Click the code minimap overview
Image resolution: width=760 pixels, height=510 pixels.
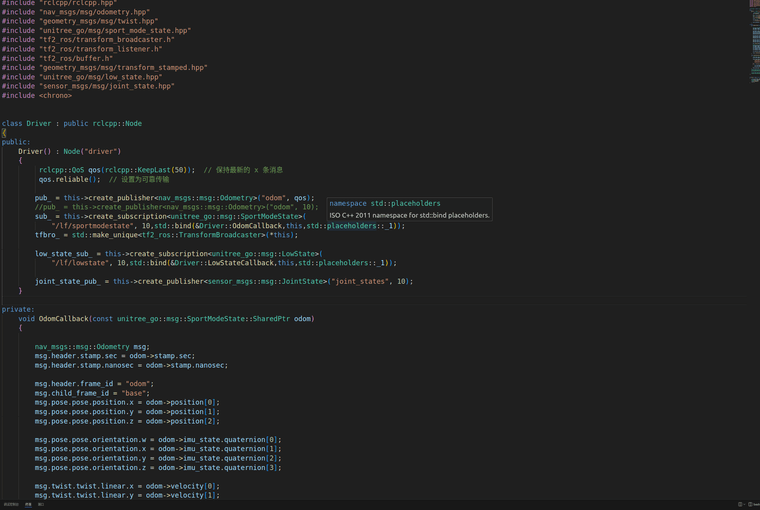[755, 44]
